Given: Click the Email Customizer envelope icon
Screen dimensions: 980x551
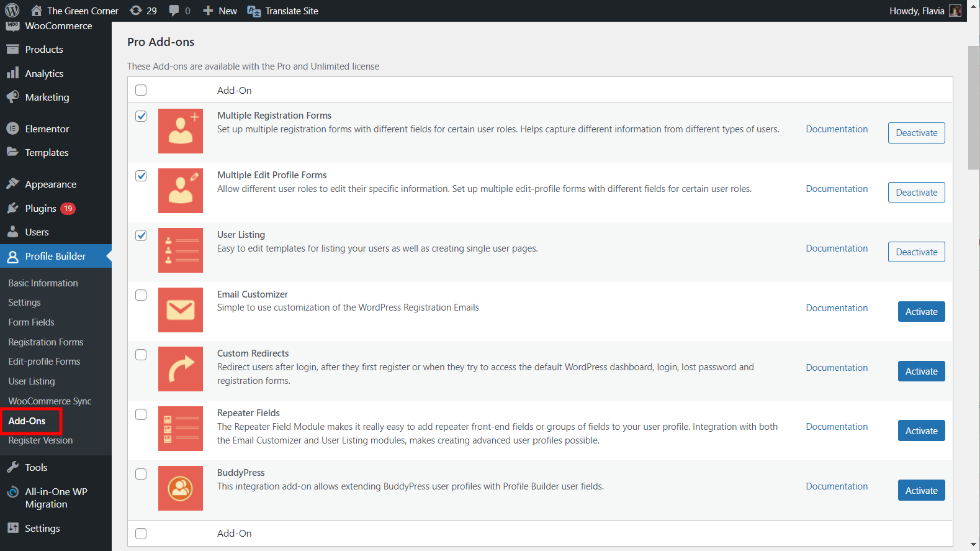Looking at the screenshot, I should (x=181, y=310).
